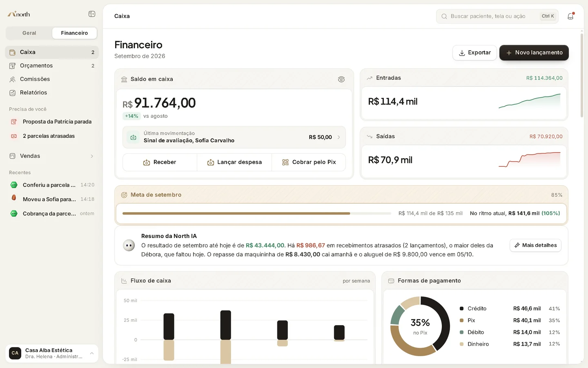588x368 pixels.
Task: Click the Relatórios chart icon
Action: tap(13, 93)
